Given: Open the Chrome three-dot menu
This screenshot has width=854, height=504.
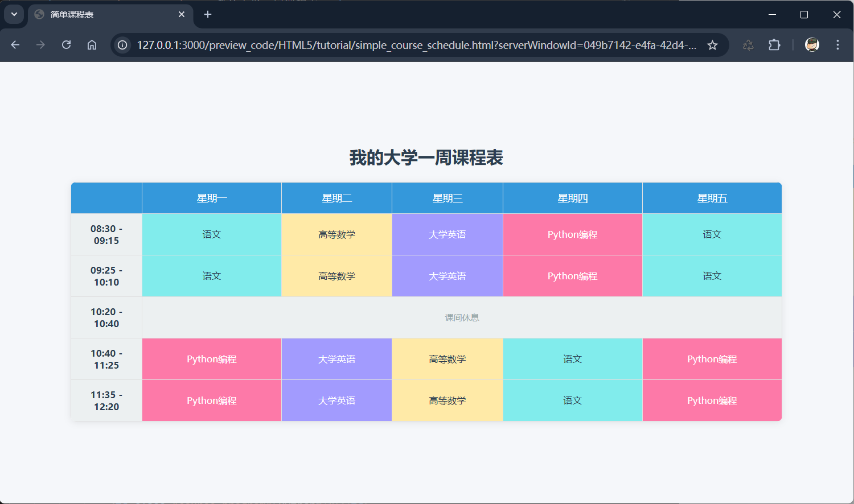Looking at the screenshot, I should pos(837,45).
